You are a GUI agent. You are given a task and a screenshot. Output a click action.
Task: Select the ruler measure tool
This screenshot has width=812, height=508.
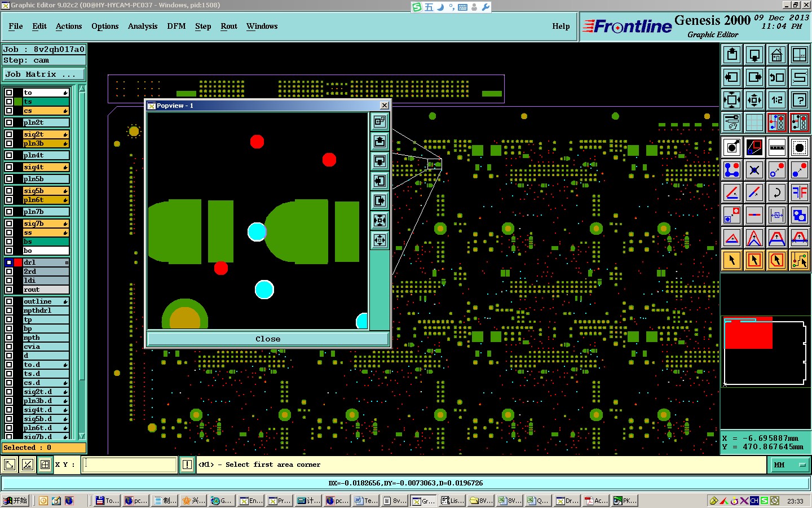(777, 147)
